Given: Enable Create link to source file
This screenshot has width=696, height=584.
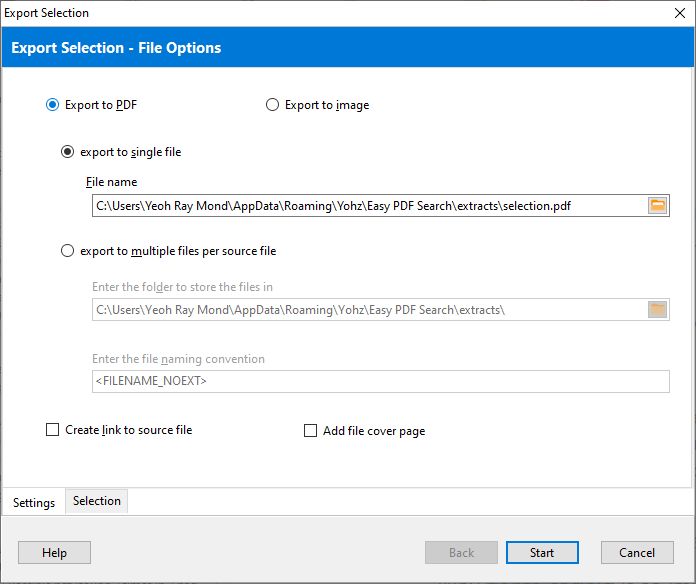Looking at the screenshot, I should [53, 430].
